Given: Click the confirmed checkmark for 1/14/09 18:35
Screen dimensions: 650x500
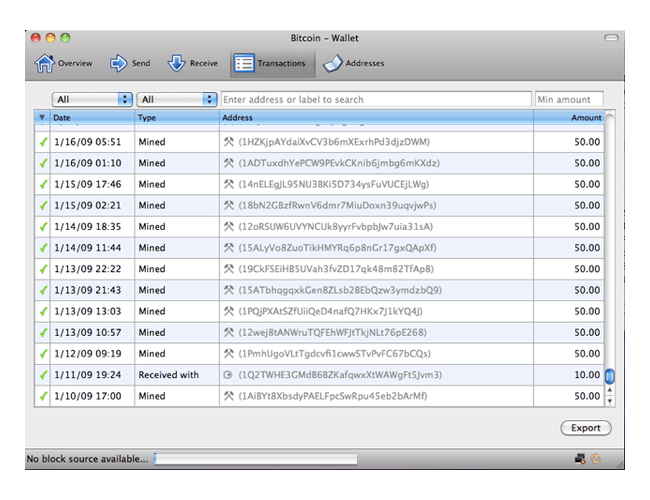Looking at the screenshot, I should (43, 227).
